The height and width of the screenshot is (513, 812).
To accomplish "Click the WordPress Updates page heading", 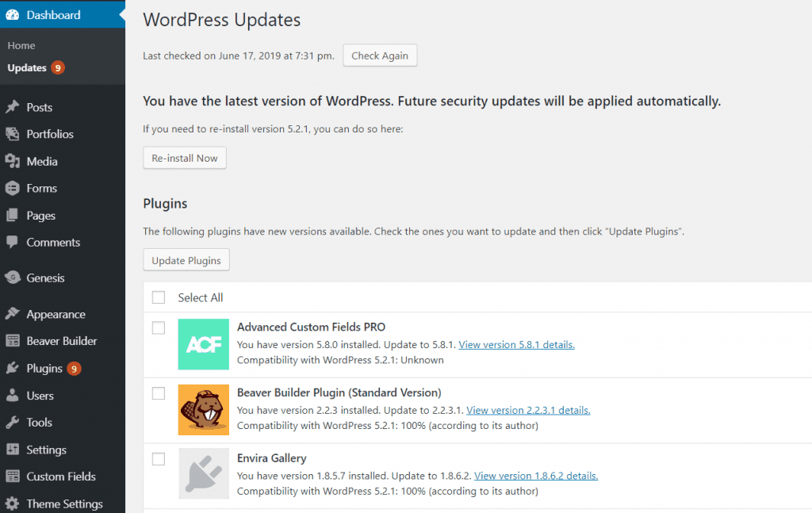I will pyautogui.click(x=222, y=20).
